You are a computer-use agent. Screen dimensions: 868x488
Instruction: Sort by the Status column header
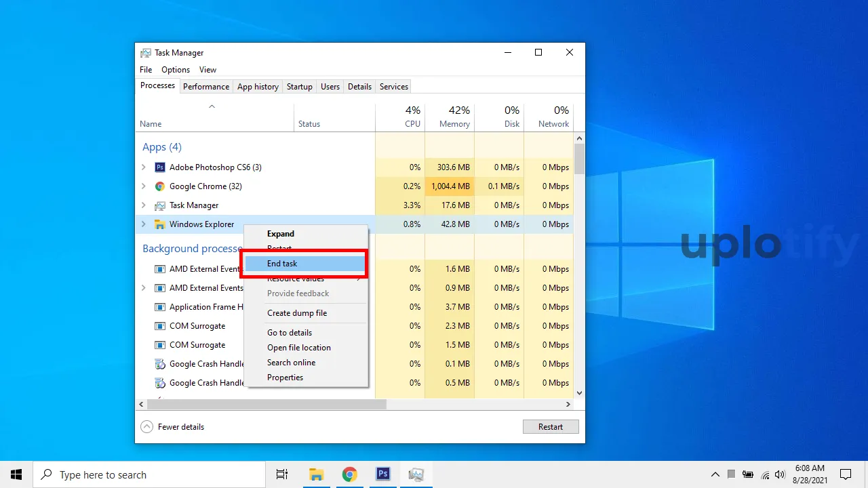tap(334, 117)
